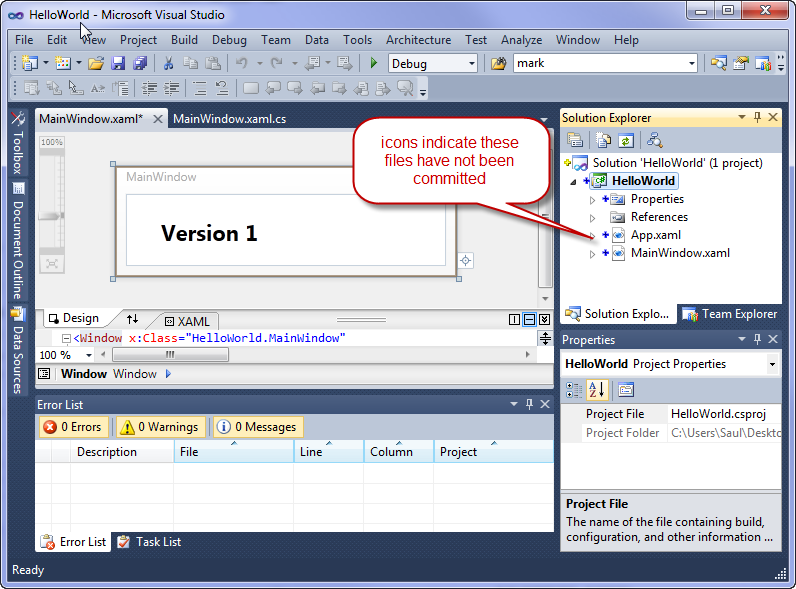This screenshot has height=589, width=796.
Task: Collapse the HelloWorld project node
Action: (573, 182)
